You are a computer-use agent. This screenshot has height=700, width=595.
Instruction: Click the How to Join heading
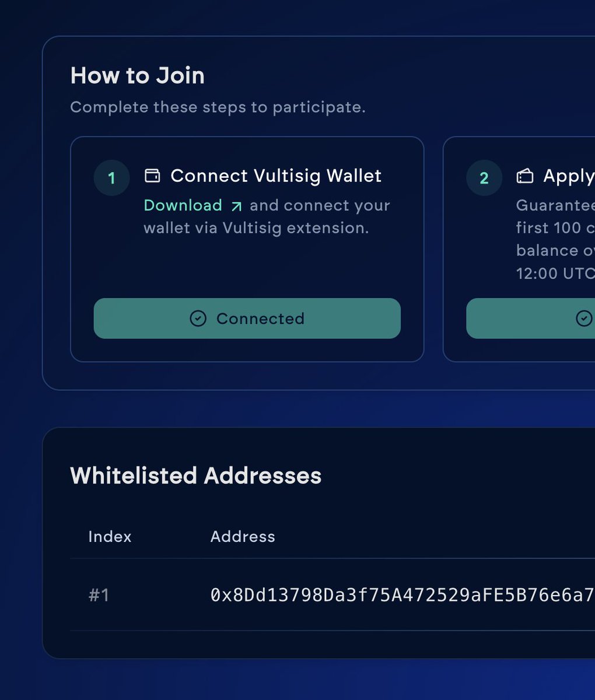click(x=137, y=76)
